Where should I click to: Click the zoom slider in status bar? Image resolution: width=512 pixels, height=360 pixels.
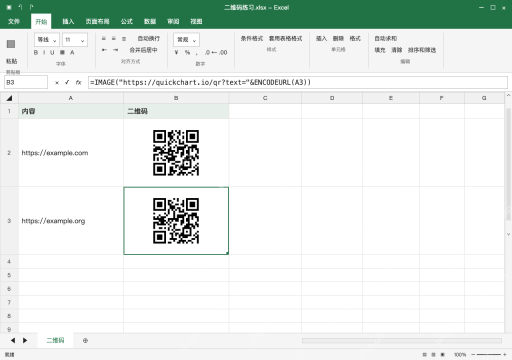[x=488, y=355]
